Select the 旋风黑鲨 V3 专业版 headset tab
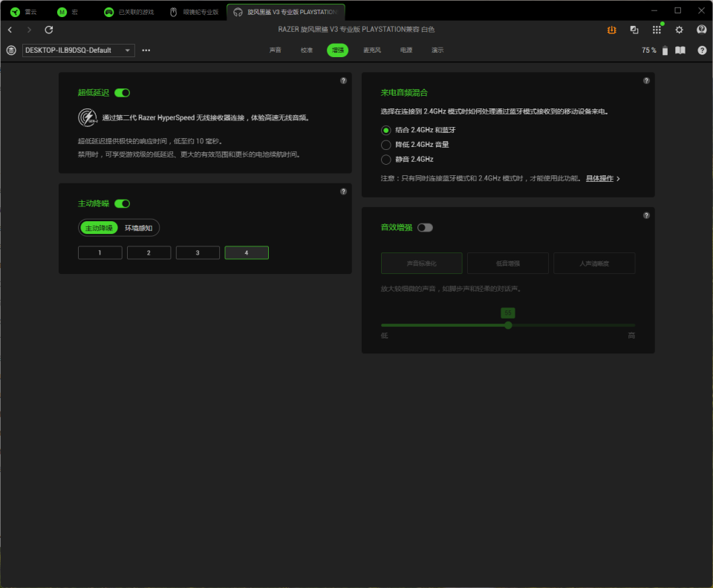Viewport: 713px width, 588px height. [286, 13]
